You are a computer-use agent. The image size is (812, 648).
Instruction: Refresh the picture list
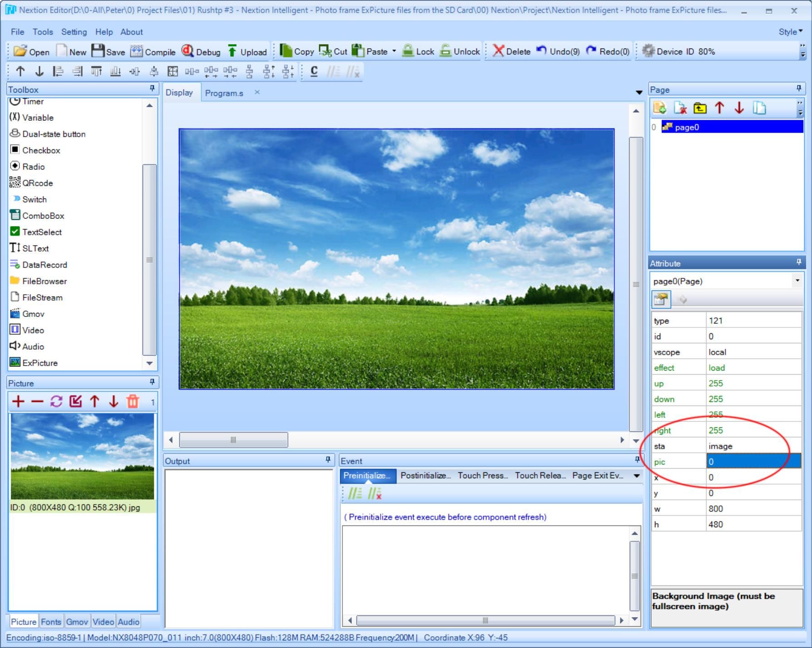click(55, 402)
